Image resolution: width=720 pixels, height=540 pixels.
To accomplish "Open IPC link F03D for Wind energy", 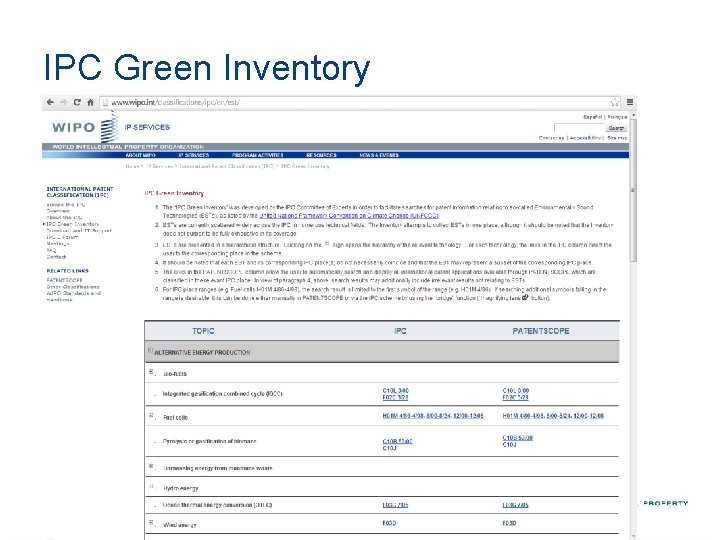I will [389, 523].
